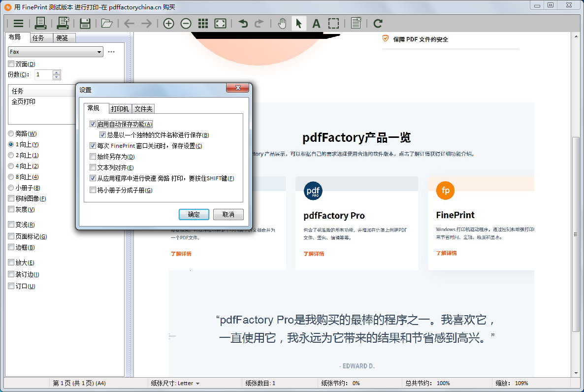584x392 pixels.
Task: Go to previous page arrow
Action: point(129,24)
